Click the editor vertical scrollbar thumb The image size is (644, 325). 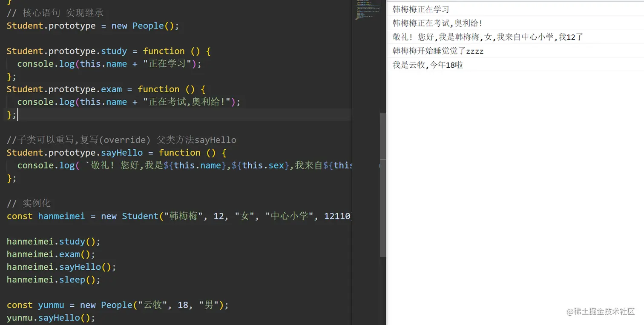[x=383, y=185]
